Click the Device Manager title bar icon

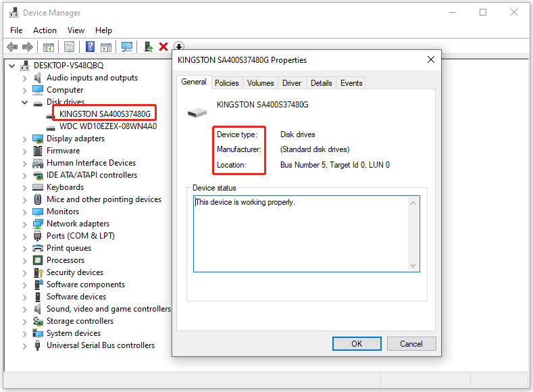[14, 13]
